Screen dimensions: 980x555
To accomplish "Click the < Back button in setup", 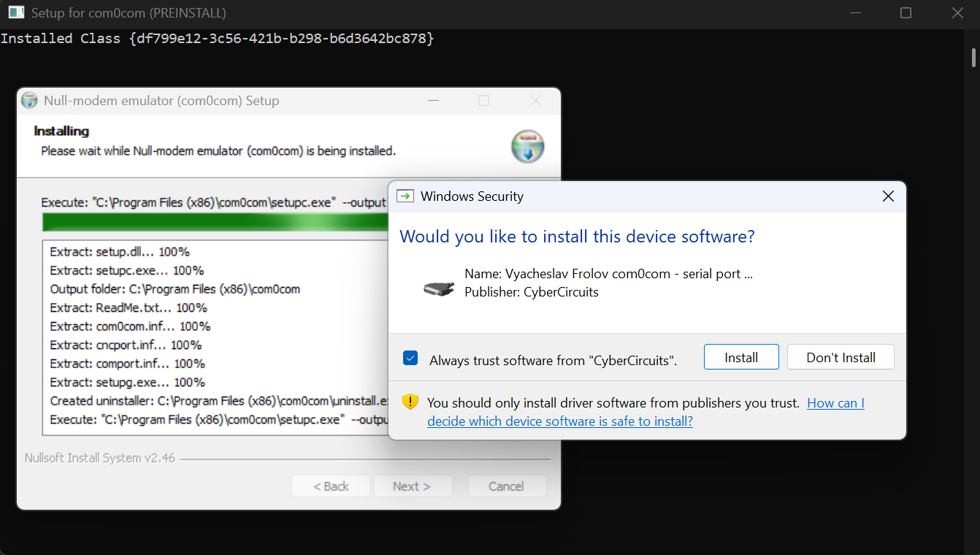I will pyautogui.click(x=331, y=486).
